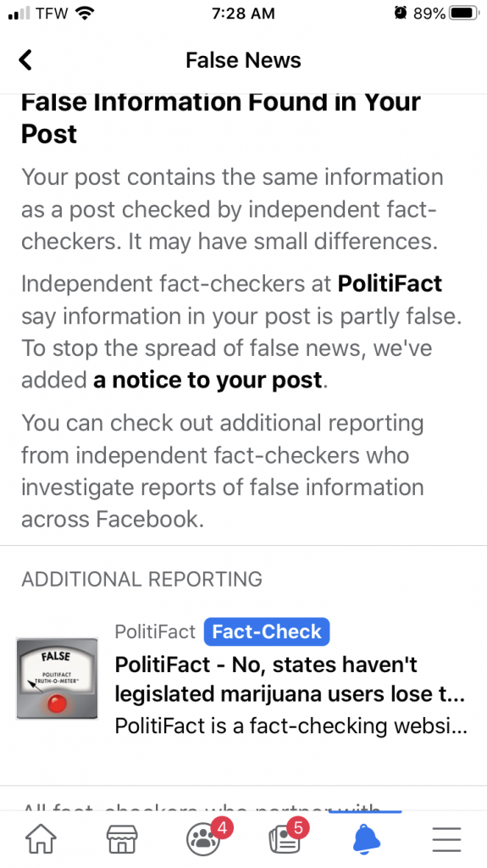Open the Notifications bell icon
The width and height of the screenshot is (487, 868).
[x=366, y=838]
